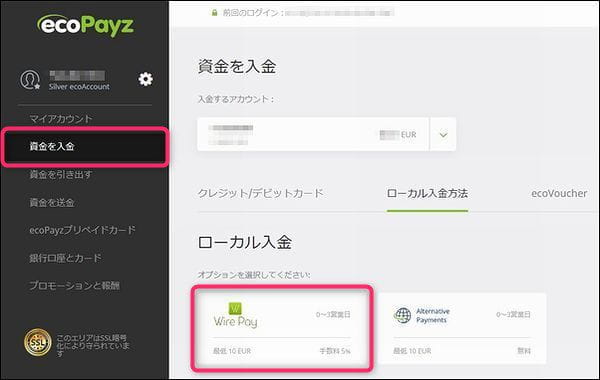
Task: Open ecoPayzプリペイドカード menu item
Action: coord(83,230)
